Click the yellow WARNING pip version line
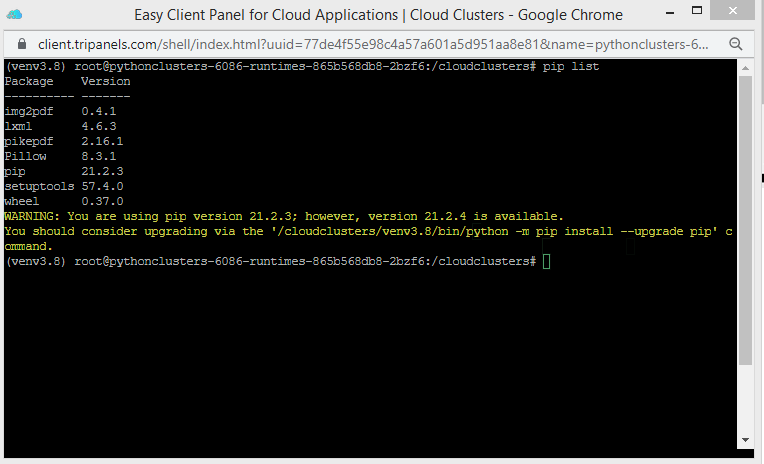Screen dimensions: 764x464 click(284, 216)
